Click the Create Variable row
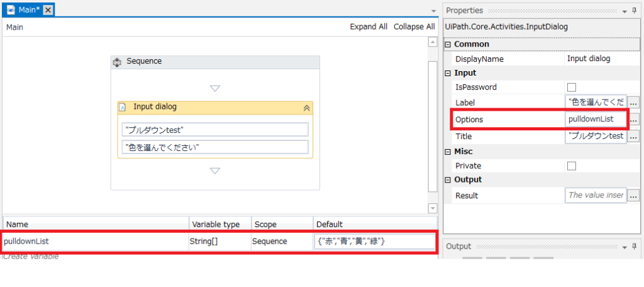Viewport: 644px width, 287px height. coord(31,257)
